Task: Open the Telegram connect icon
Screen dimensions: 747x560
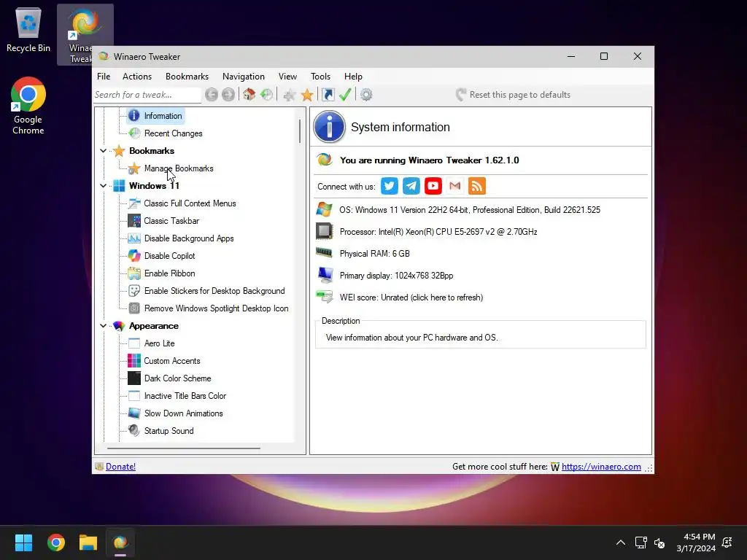Action: [x=411, y=186]
